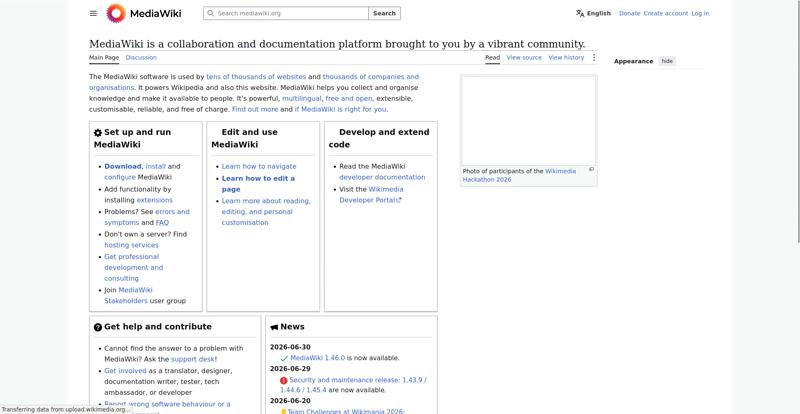This screenshot has height=414, width=800.
Task: Click Learn how to navigate link
Action: [259, 166]
